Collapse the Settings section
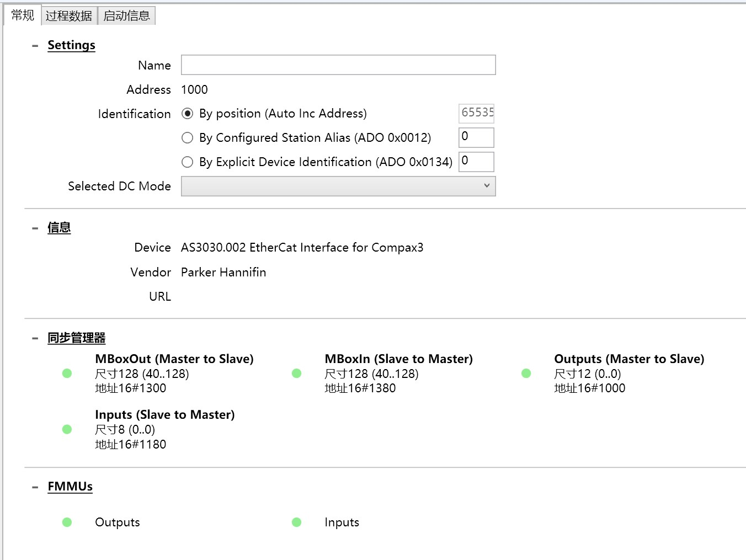This screenshot has width=746, height=560. click(35, 46)
